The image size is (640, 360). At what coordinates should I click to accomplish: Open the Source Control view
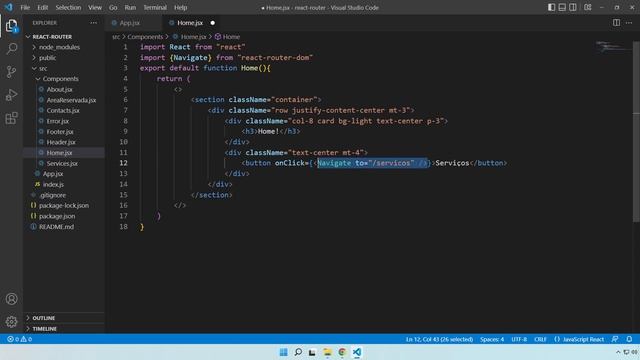(11, 72)
